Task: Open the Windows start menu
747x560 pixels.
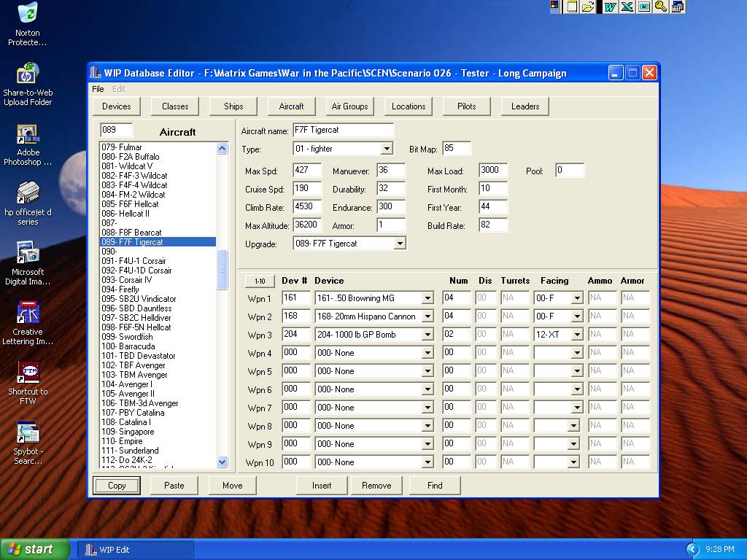Action: click(x=35, y=550)
